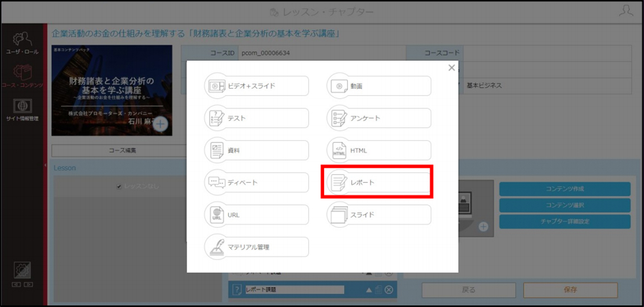Choose the レポート content option

pyautogui.click(x=379, y=183)
